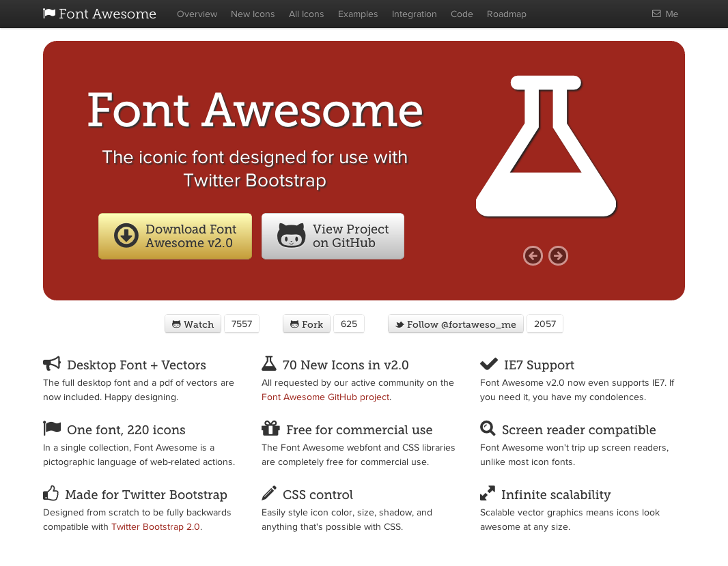Click the pencil icon beside CSS control
Screen dimensions: 728x566
[269, 493]
